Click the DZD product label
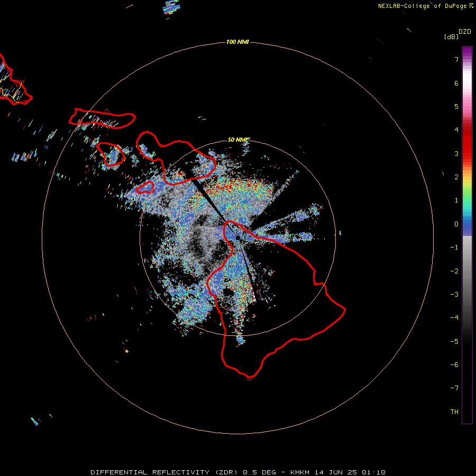The height and width of the screenshot is (476, 476). click(x=465, y=32)
